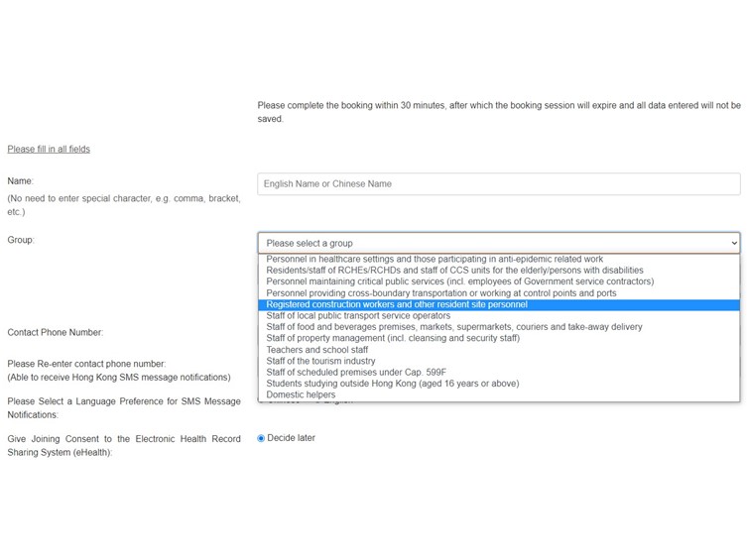Choose 'Staff of local public transport' option
The width and height of the screenshot is (747, 560).
(499, 315)
